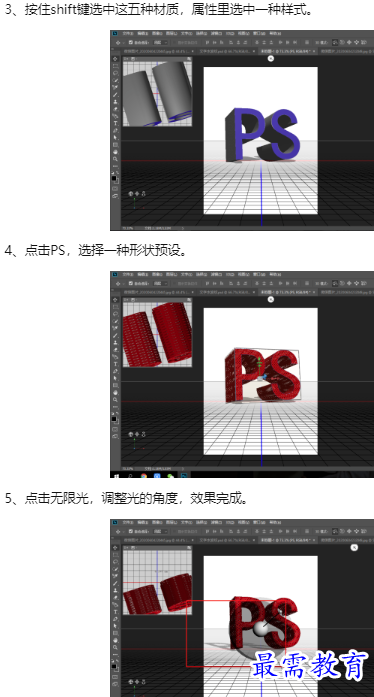Image resolution: width=374 pixels, height=697 pixels.
Task: Select Zoom tool in step 3 screenshot
Action: tap(115, 159)
